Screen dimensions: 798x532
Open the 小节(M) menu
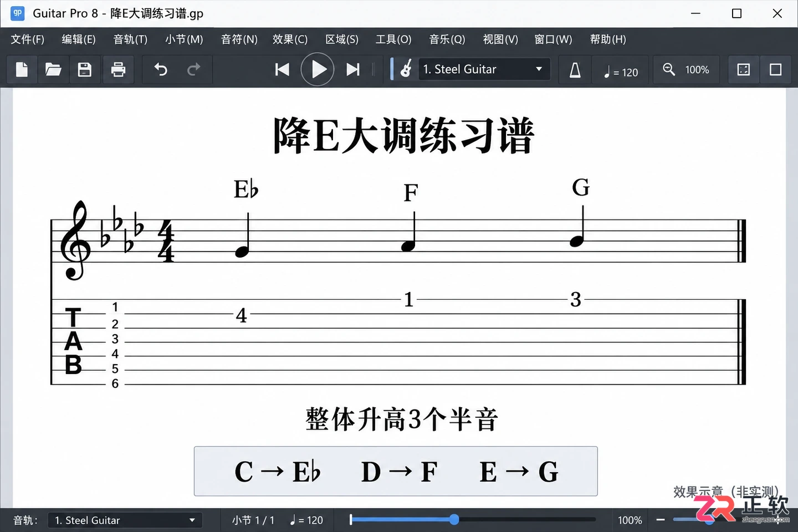[x=184, y=39]
